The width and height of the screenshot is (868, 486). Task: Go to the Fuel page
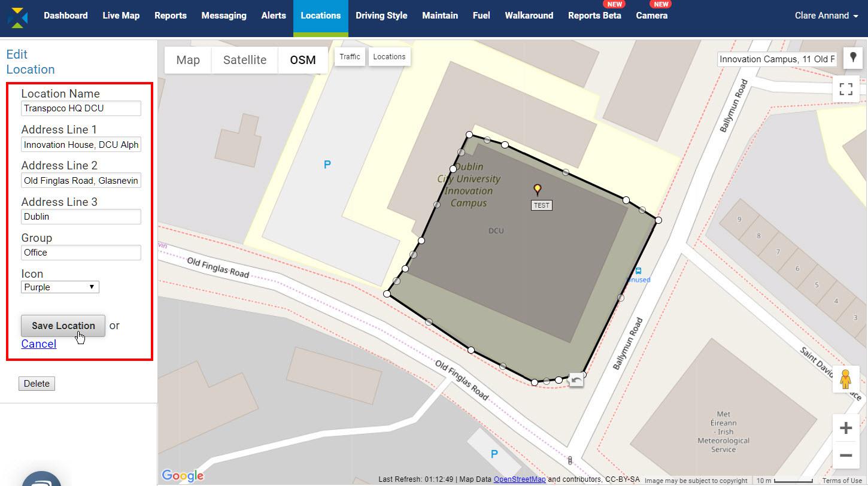click(x=481, y=16)
